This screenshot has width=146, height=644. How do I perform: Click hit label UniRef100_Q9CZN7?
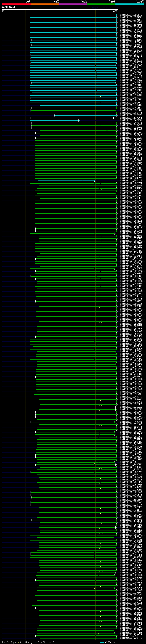pos(131,244)
